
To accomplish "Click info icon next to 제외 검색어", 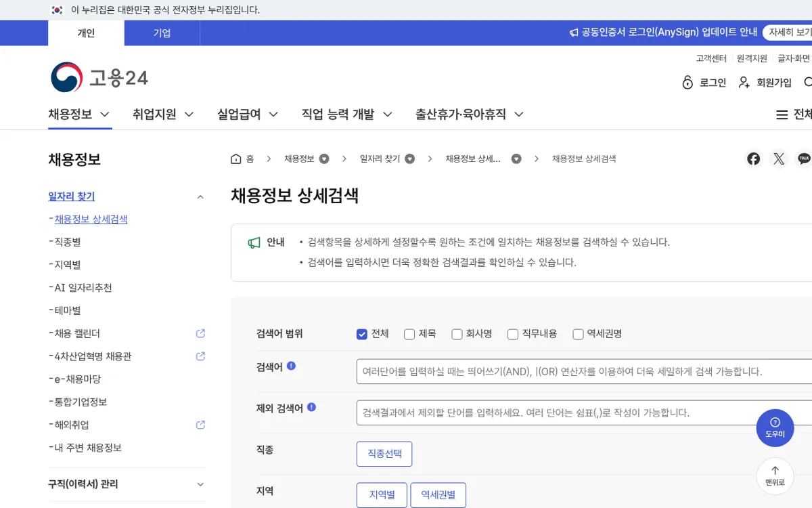I will point(311,407).
